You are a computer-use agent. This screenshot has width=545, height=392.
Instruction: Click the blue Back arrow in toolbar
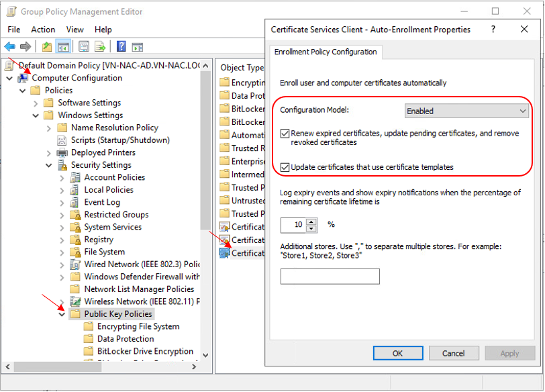pyautogui.click(x=9, y=46)
